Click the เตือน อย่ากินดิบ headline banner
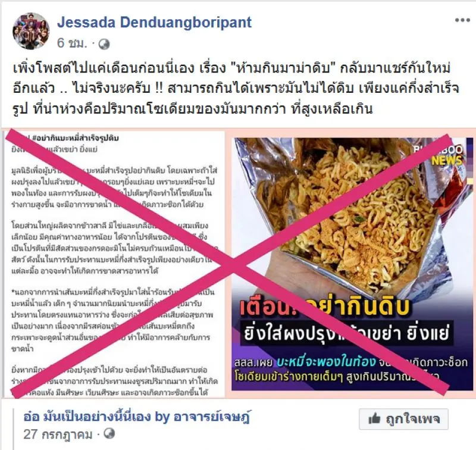The width and height of the screenshot is (476, 450). coord(325,307)
